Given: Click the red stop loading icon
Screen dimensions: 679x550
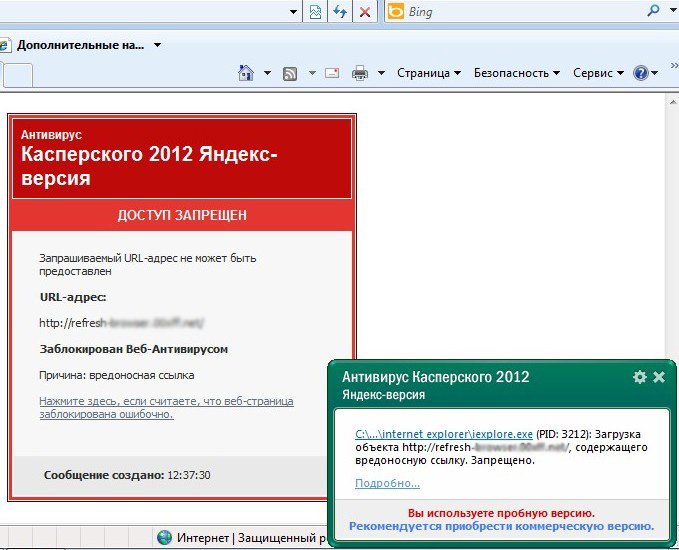Looking at the screenshot, I should [365, 12].
